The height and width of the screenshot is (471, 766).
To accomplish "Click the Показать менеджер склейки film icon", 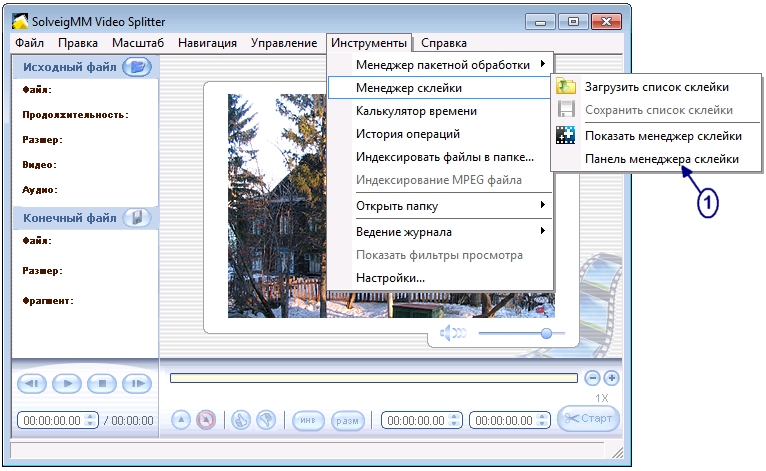I will pyautogui.click(x=566, y=135).
